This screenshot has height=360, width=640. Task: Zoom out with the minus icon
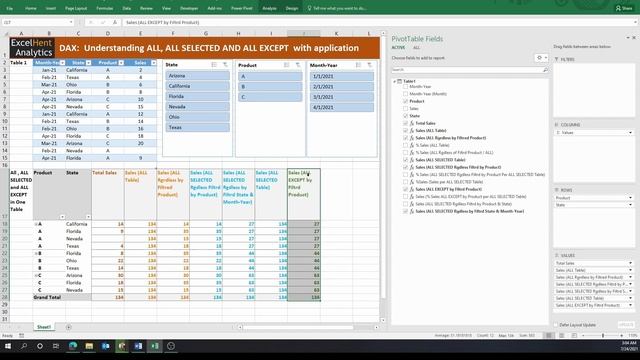point(583,335)
